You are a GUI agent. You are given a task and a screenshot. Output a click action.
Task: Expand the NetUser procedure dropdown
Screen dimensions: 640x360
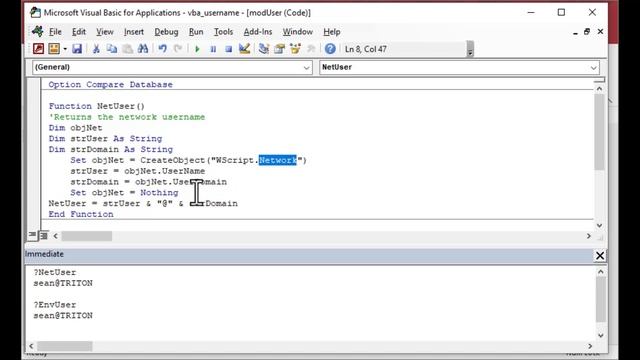tap(593, 68)
